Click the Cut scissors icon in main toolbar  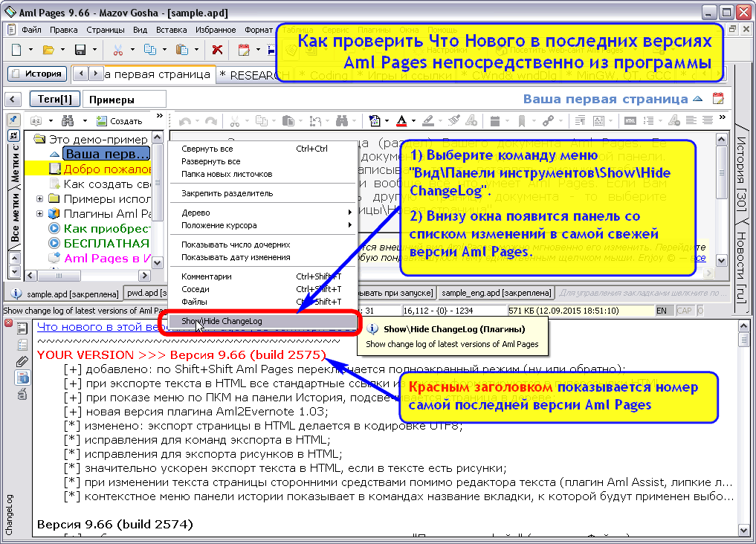pos(117,50)
